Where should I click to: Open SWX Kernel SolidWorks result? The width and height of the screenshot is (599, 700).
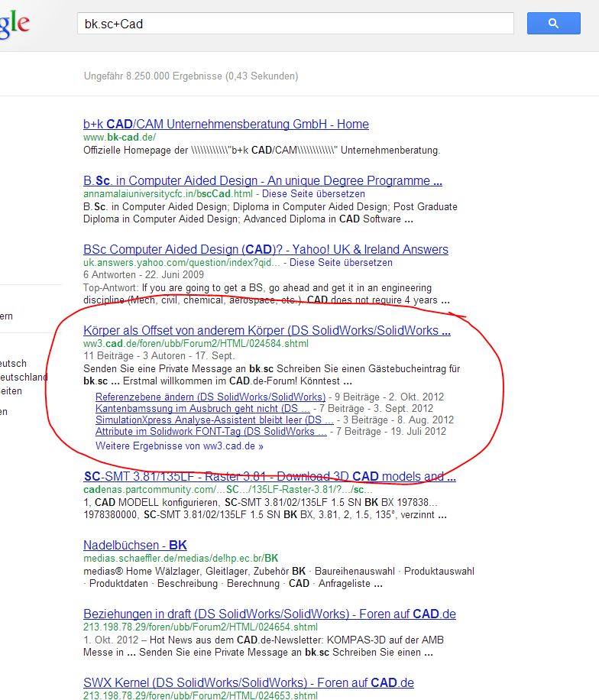[x=248, y=682]
